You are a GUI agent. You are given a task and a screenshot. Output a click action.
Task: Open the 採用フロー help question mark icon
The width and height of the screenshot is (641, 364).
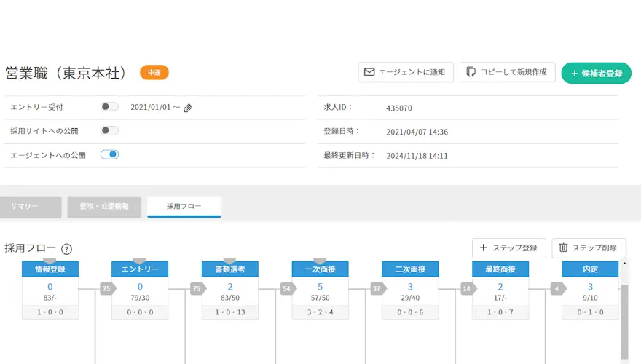coord(66,248)
